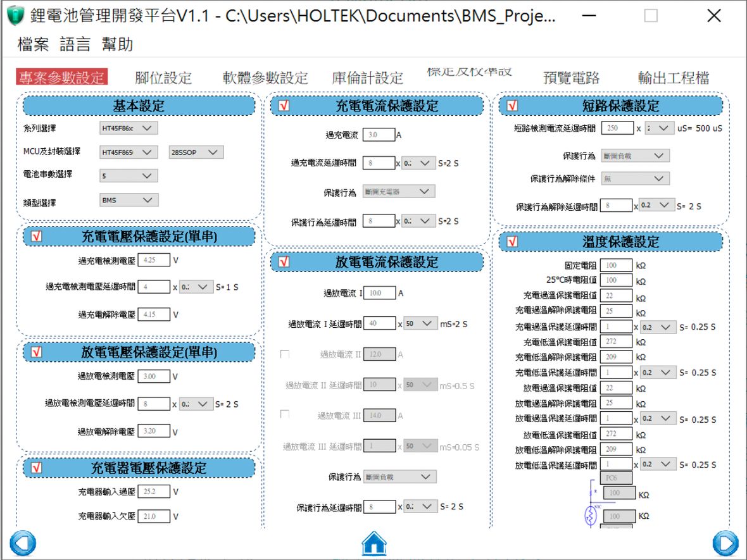Open 過放電流 I 延遲時間 unit dropdown
The image size is (747, 560).
pos(420,324)
